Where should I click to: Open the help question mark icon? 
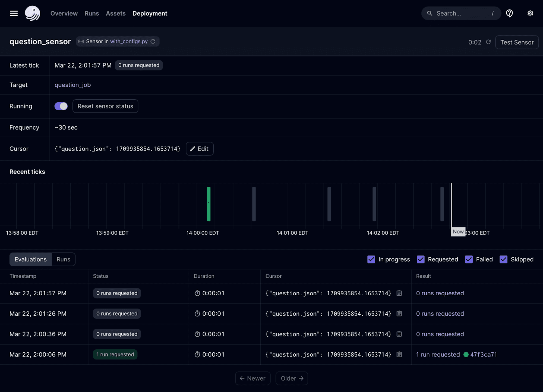coord(509,13)
